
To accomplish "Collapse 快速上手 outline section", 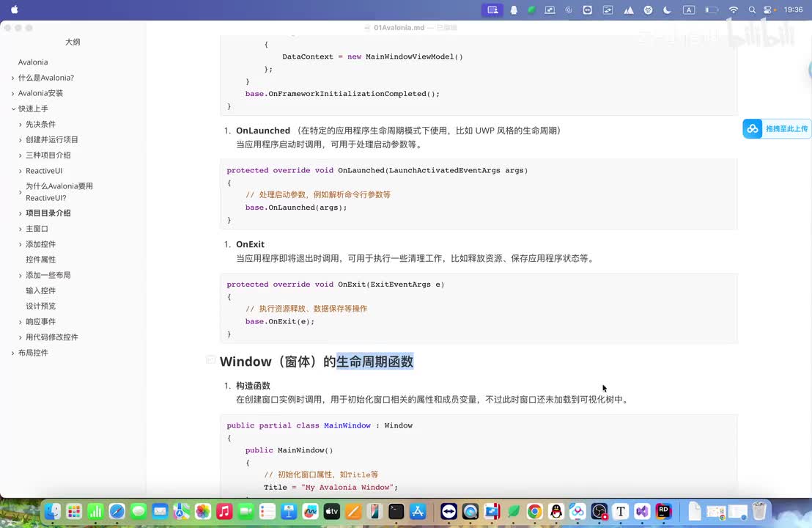I will [13, 109].
